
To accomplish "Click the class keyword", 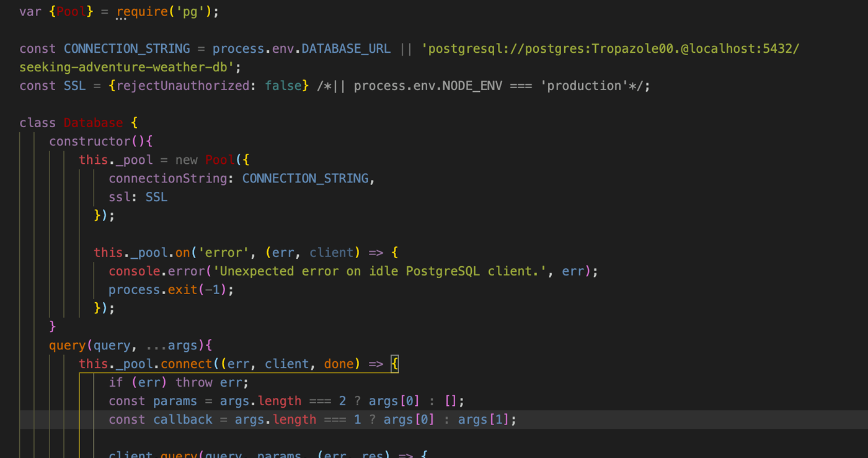I will 38,123.
